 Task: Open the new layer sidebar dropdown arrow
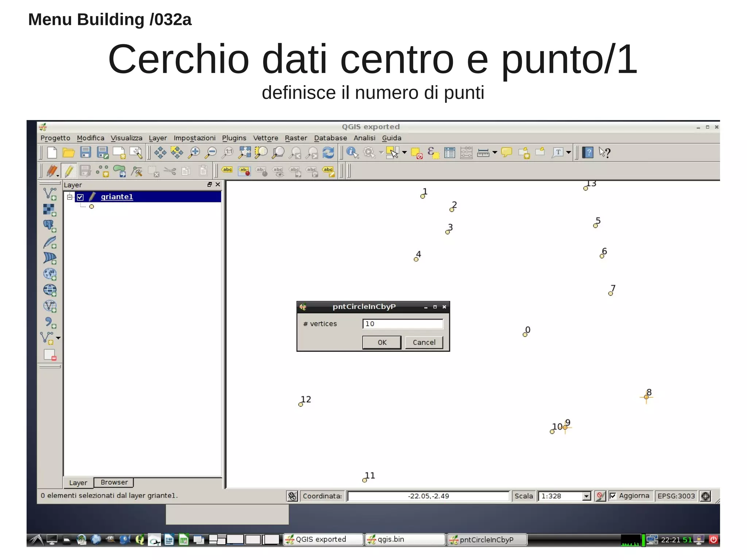(x=58, y=338)
